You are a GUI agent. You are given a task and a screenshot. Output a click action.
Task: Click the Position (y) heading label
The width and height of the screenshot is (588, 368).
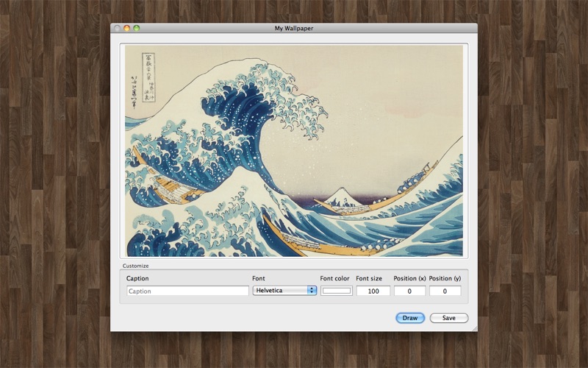pos(445,278)
